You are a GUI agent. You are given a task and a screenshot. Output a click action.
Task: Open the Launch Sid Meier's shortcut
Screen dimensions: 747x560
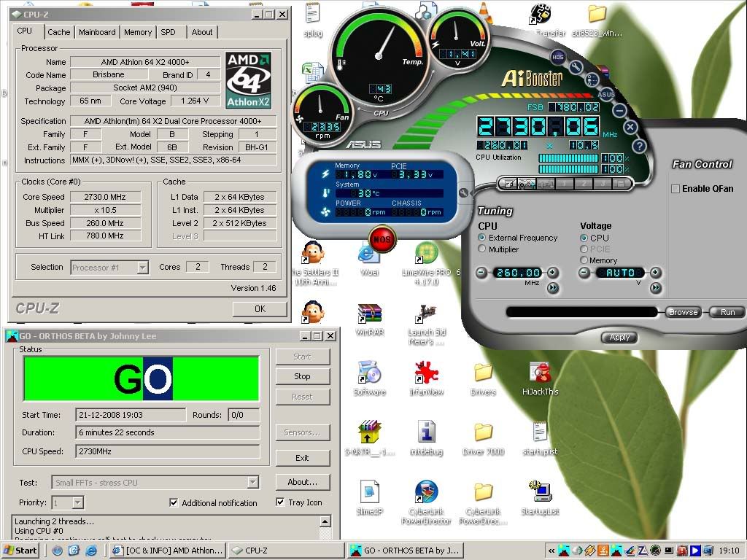coord(426,324)
